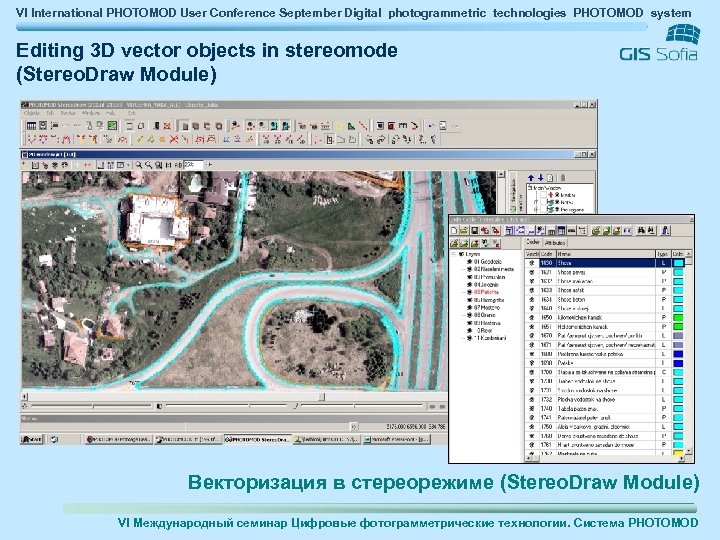
Task: Click the undo arrow icon in the main toolbar
Action: click(x=431, y=125)
